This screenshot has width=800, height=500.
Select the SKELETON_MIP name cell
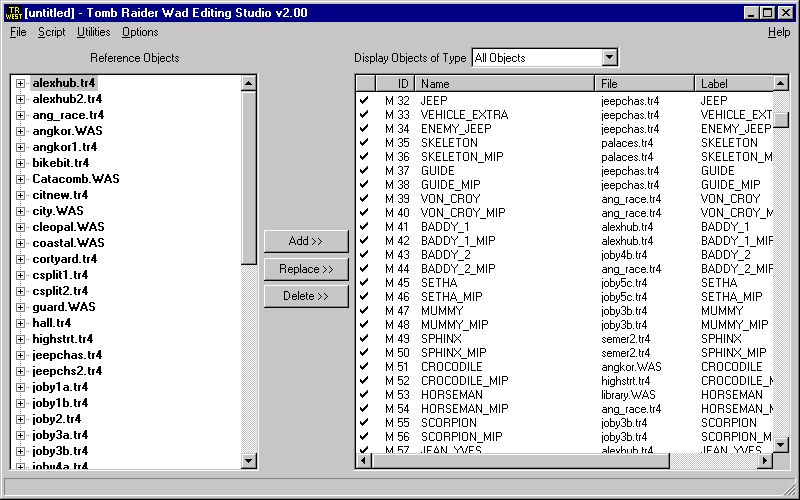tap(462, 157)
